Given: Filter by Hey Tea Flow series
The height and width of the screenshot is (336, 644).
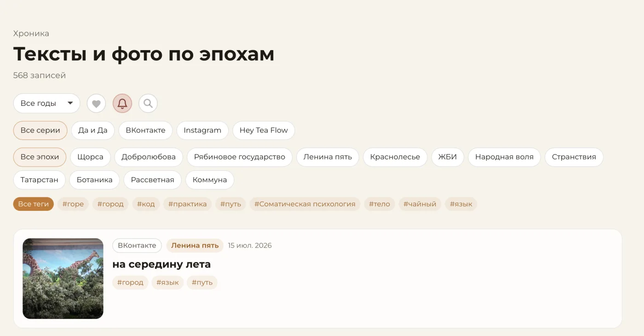Looking at the screenshot, I should tap(264, 130).
